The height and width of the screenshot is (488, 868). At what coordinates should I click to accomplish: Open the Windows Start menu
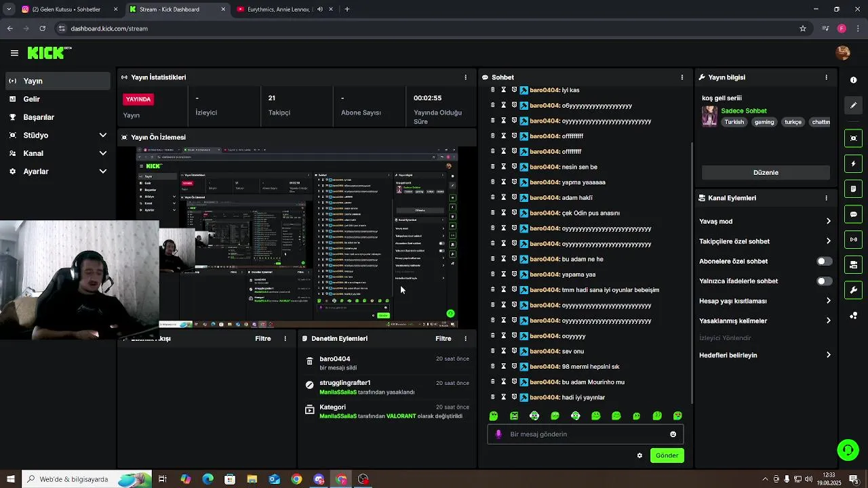(x=10, y=479)
